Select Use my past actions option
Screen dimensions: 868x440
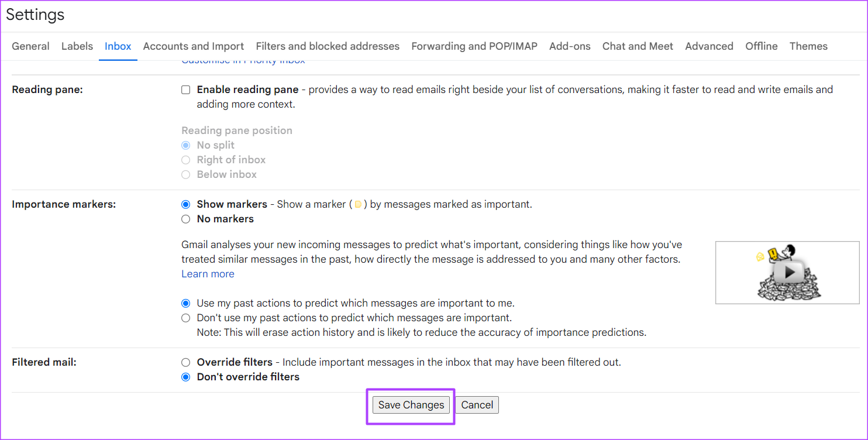(186, 304)
